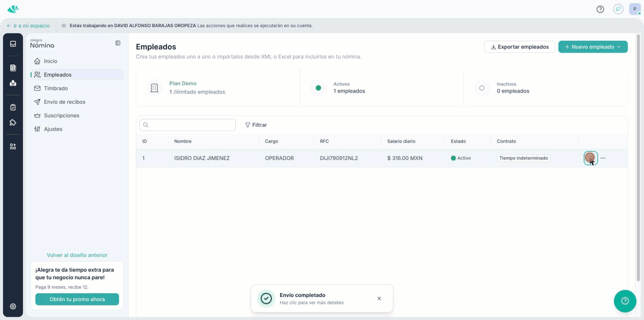Dismiss the Envío completado notification

pos(379,299)
